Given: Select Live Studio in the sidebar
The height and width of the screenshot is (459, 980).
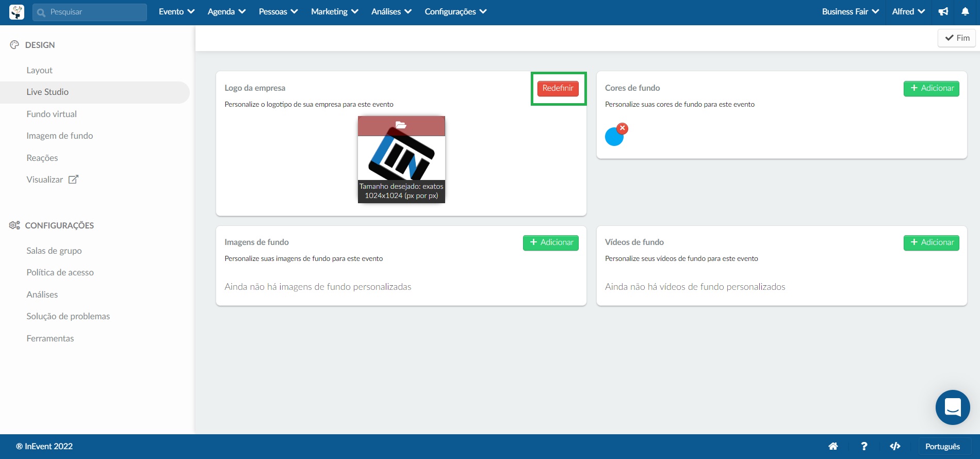Looking at the screenshot, I should click(95, 92).
